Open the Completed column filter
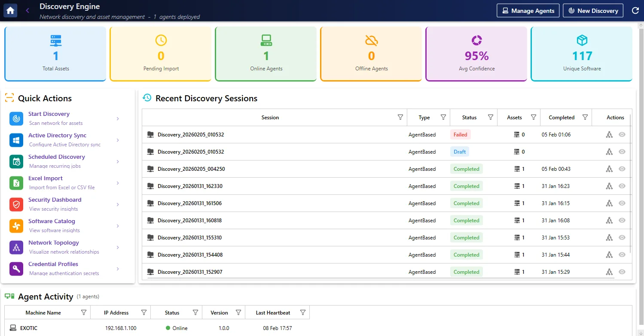The image size is (644, 336). [x=585, y=118]
